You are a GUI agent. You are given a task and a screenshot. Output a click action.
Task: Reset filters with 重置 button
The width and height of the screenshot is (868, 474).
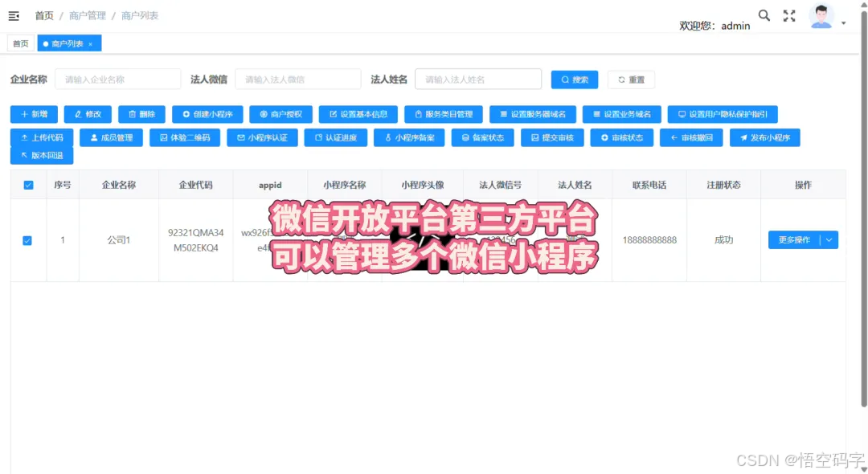tap(631, 80)
